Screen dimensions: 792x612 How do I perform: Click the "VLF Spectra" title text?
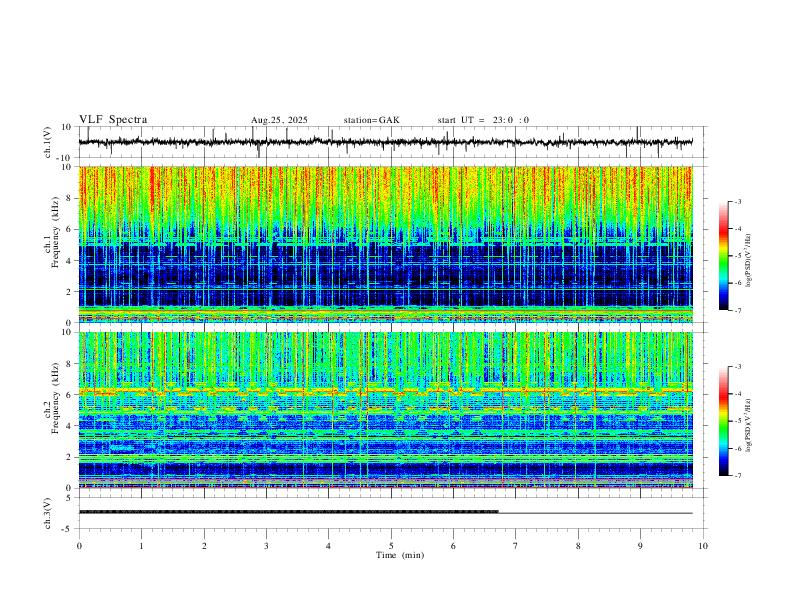(113, 120)
